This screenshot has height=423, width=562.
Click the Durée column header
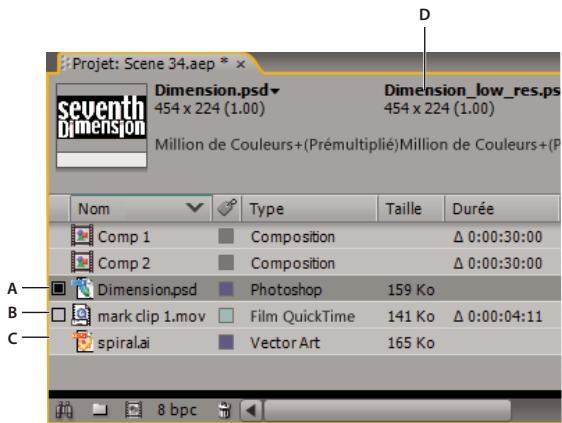501,208
